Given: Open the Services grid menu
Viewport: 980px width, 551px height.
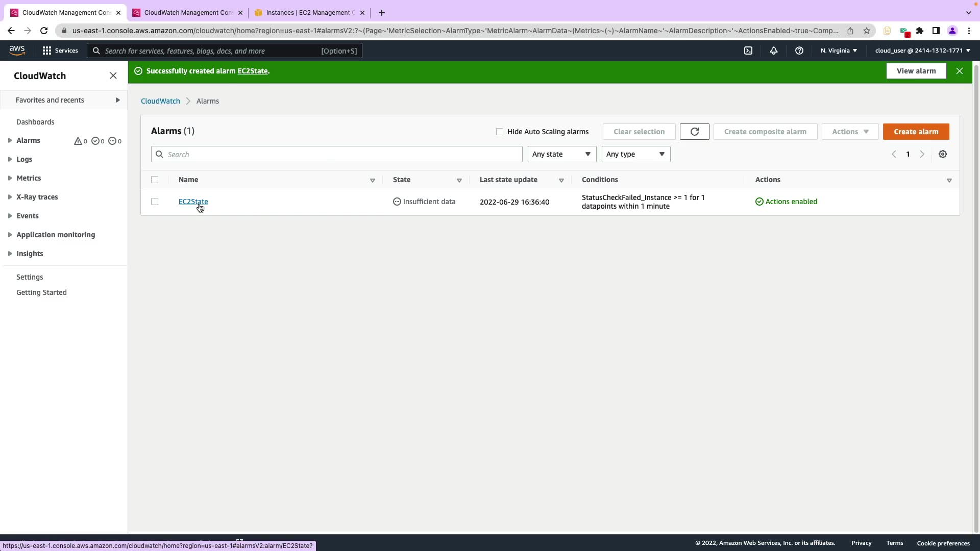Looking at the screenshot, I should pos(60,51).
